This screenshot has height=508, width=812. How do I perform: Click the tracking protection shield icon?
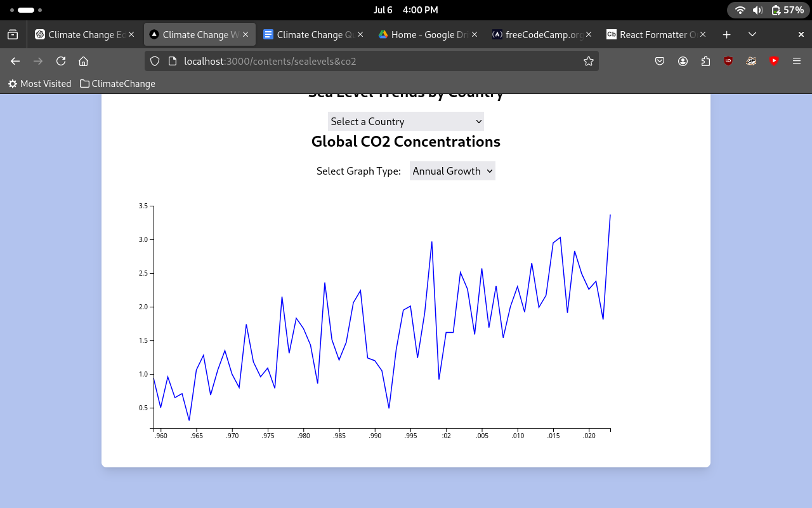pyautogui.click(x=155, y=61)
